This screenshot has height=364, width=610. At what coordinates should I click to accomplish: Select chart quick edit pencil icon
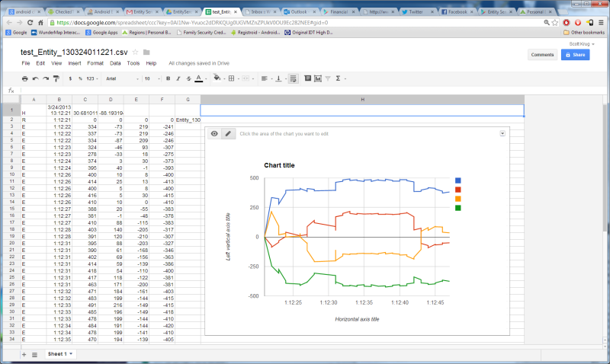[x=228, y=133]
